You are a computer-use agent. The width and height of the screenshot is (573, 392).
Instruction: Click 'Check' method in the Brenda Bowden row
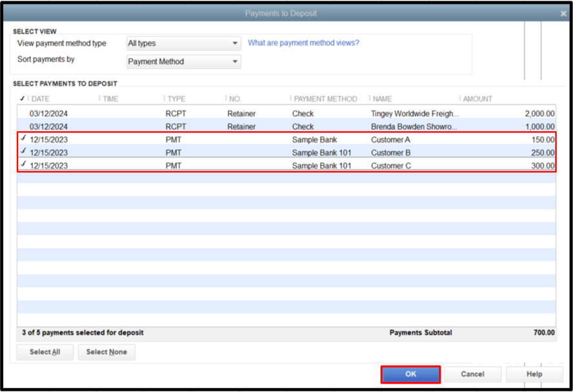(303, 127)
